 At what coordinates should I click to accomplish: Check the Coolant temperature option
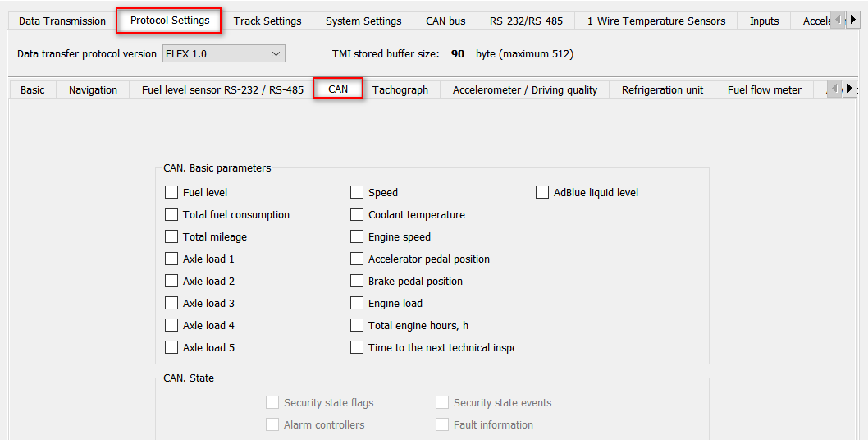[x=357, y=214]
